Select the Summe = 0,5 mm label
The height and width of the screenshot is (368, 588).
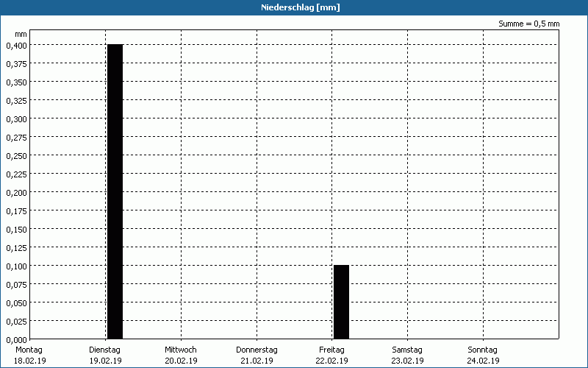[x=528, y=24]
